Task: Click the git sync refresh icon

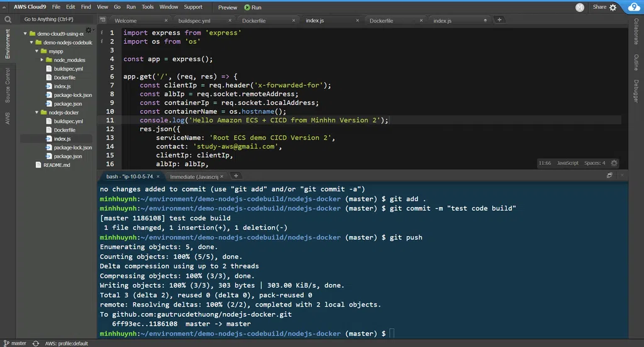Action: click(x=36, y=343)
